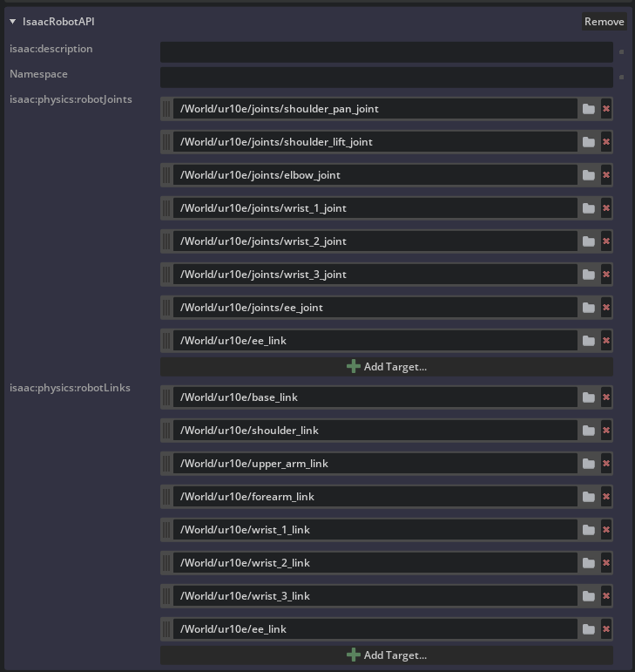Browse target using elbow_joint folder icon

pyautogui.click(x=589, y=175)
